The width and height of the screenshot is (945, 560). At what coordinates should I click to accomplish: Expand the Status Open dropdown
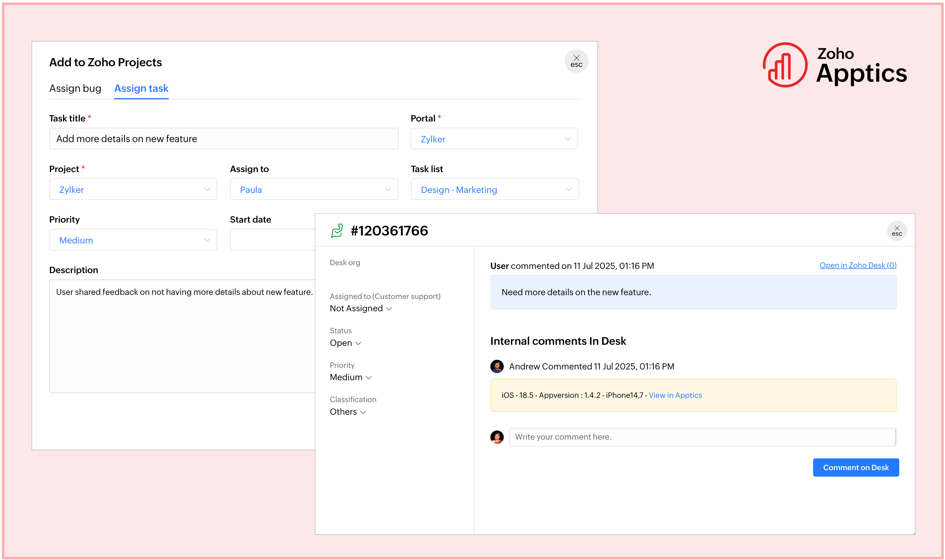345,343
